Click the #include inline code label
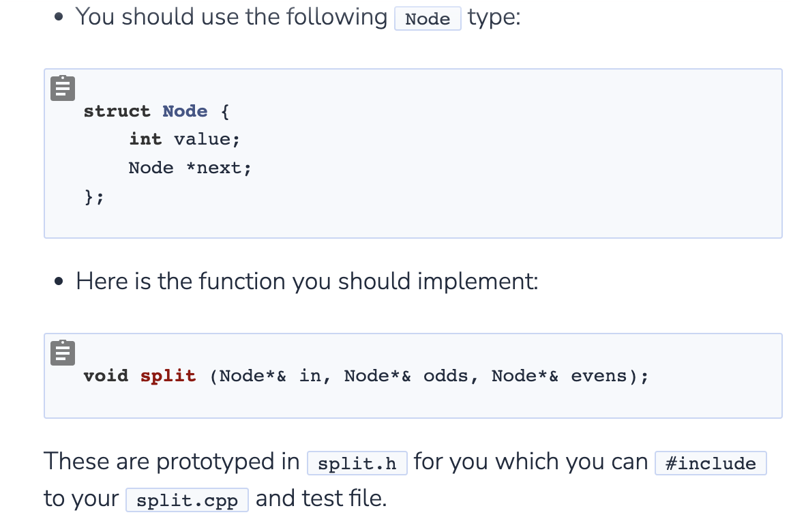 [710, 464]
